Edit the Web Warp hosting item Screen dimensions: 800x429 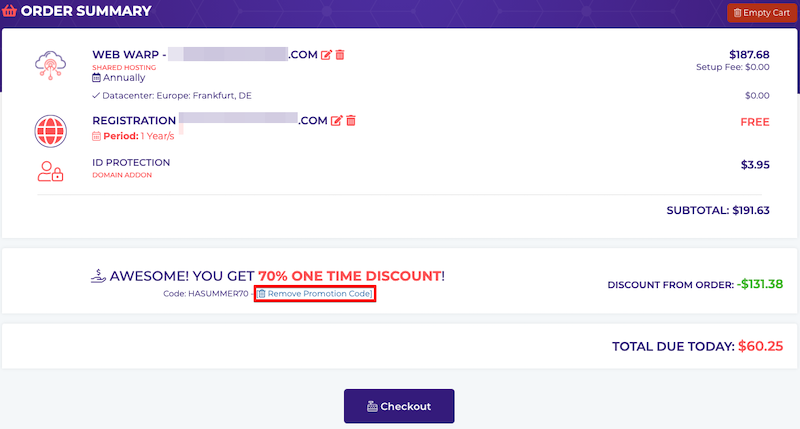coord(326,55)
